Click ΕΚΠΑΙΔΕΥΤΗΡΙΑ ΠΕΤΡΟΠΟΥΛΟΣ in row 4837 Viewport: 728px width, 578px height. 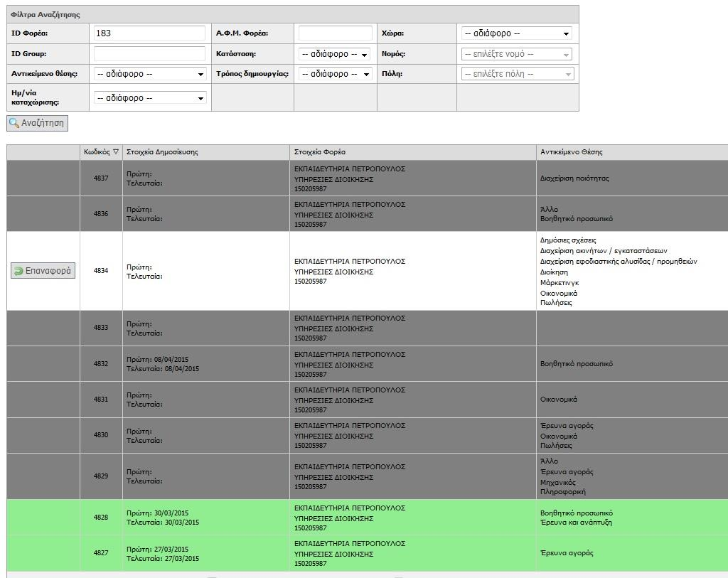[x=350, y=169]
